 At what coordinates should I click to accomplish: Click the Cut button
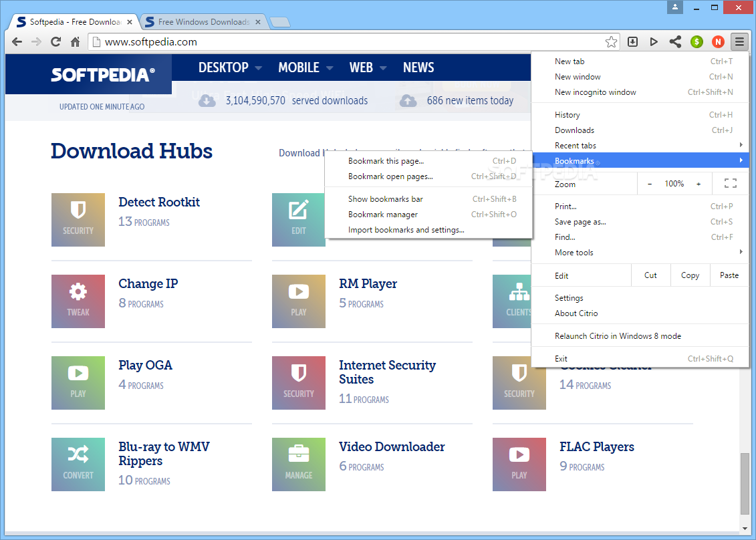click(650, 275)
